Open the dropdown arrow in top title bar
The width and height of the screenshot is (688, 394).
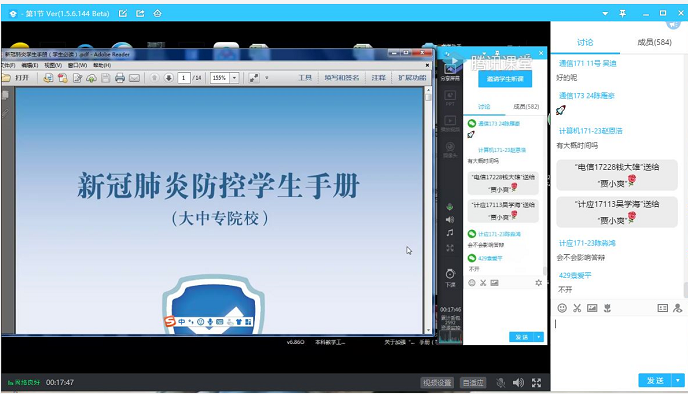tap(605, 14)
